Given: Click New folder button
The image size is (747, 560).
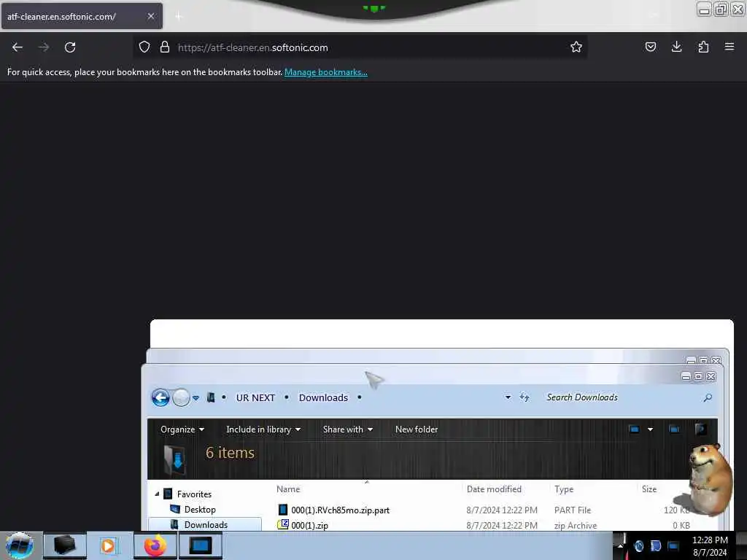Looking at the screenshot, I should [x=417, y=429].
